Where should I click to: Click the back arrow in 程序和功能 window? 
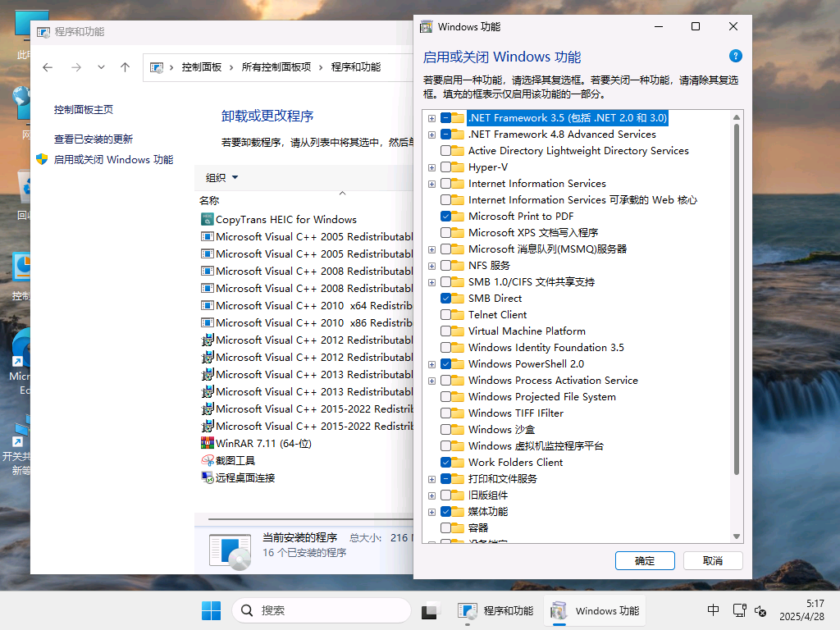48,67
